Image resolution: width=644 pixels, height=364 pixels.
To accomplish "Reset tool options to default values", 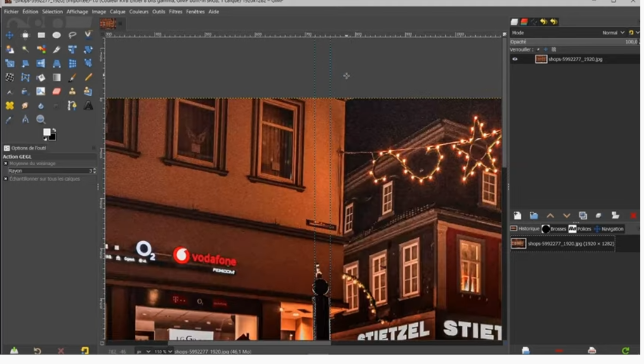I will tap(85, 350).
